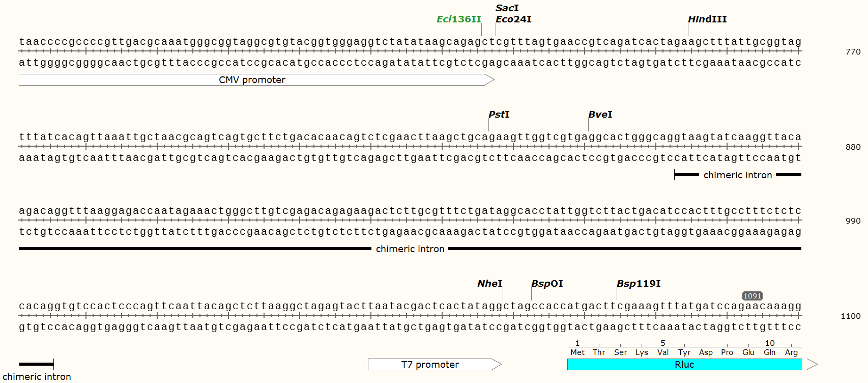Select the Tyr amino acid label
Image resolution: width=868 pixels, height=383 pixels.
pos(684,352)
